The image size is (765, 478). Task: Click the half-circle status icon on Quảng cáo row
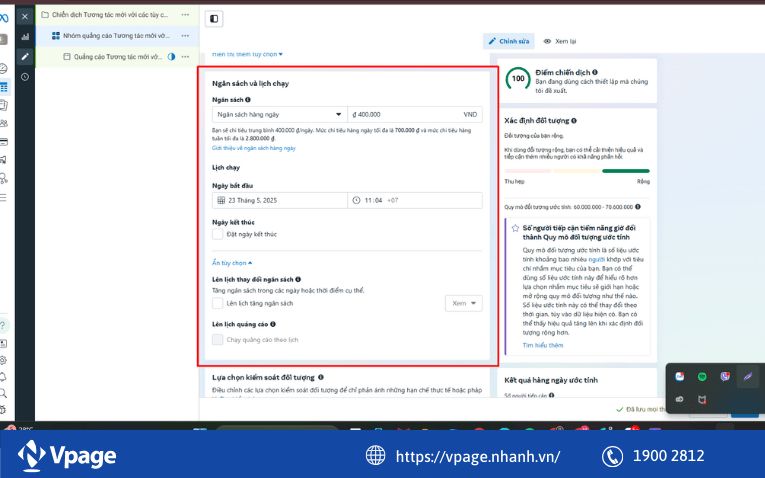[x=171, y=57]
